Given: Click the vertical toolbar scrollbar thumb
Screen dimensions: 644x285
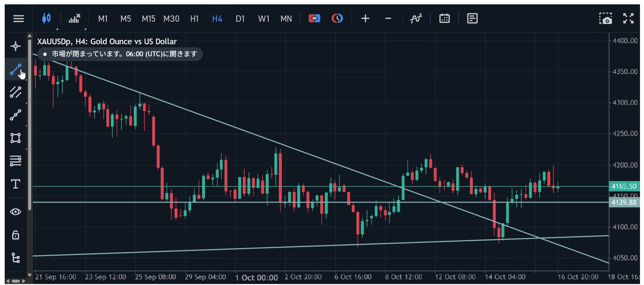Looking at the screenshot, I should click(30, 125).
